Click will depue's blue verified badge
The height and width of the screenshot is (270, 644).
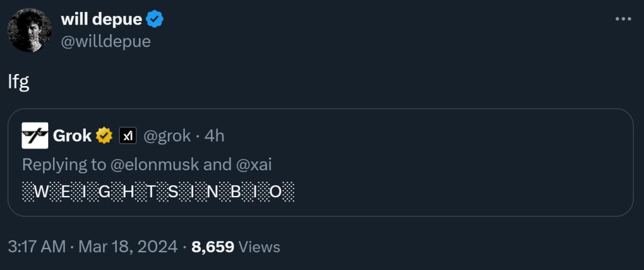155,20
